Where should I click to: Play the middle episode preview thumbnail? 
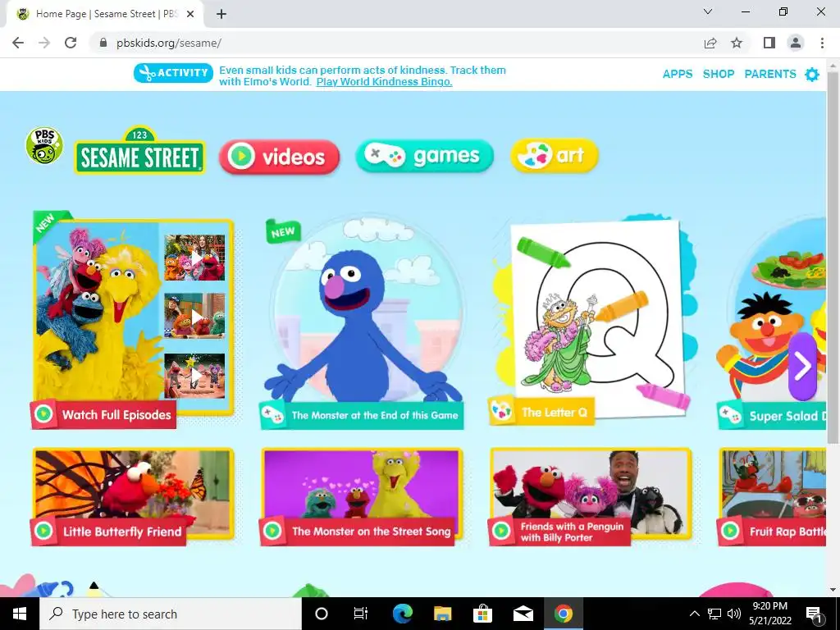(x=194, y=316)
